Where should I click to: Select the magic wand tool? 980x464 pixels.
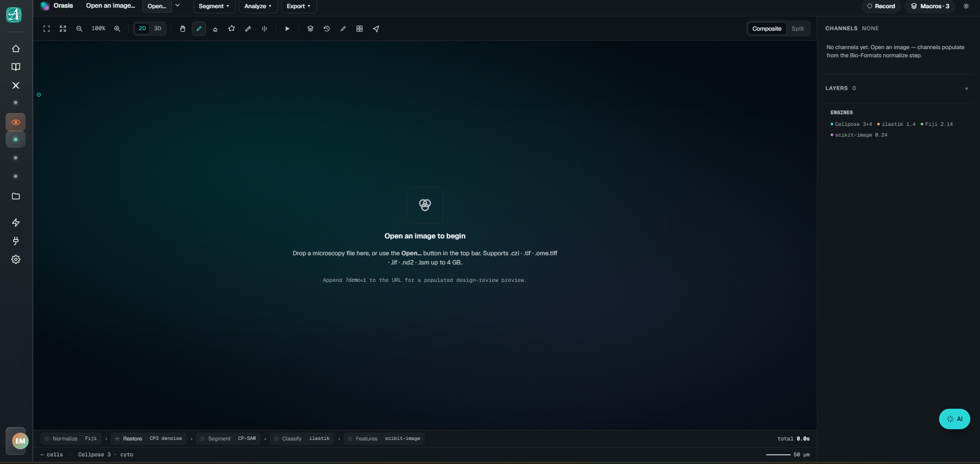(x=248, y=29)
